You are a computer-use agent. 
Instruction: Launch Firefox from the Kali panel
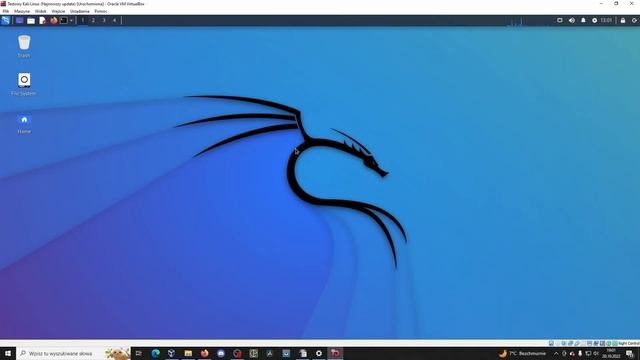53,20
